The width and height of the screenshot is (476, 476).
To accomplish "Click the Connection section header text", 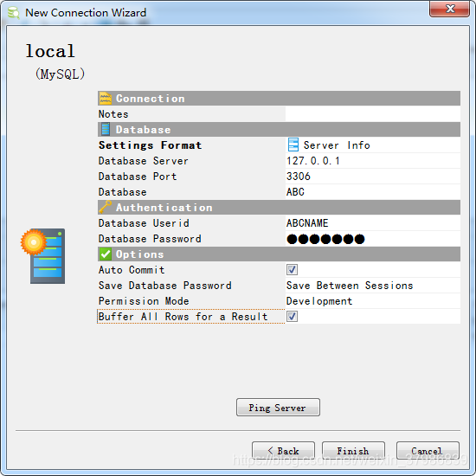I will (x=151, y=99).
